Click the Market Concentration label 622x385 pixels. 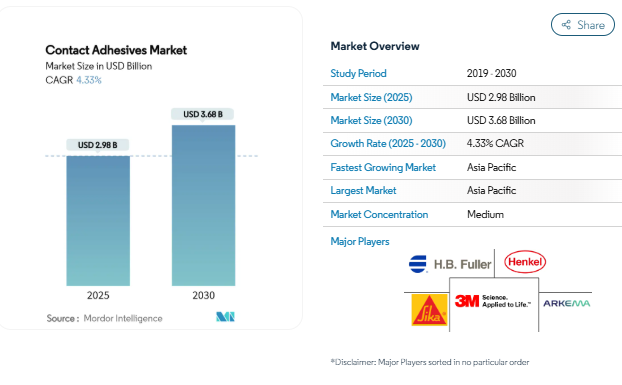[379, 215]
